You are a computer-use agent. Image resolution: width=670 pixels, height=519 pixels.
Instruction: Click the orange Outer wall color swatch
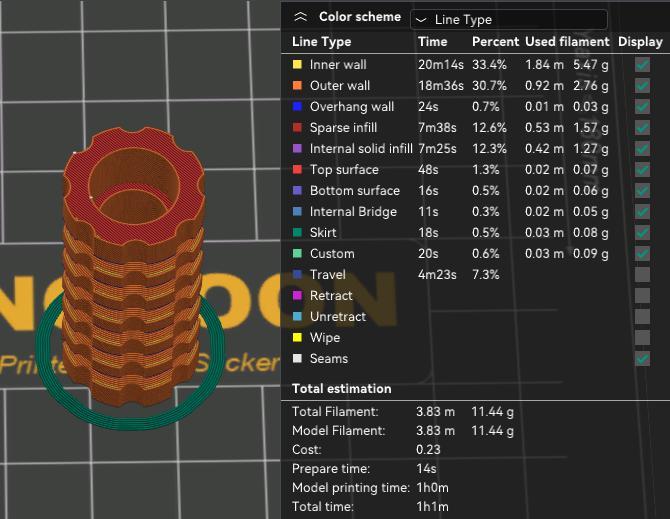[297, 85]
